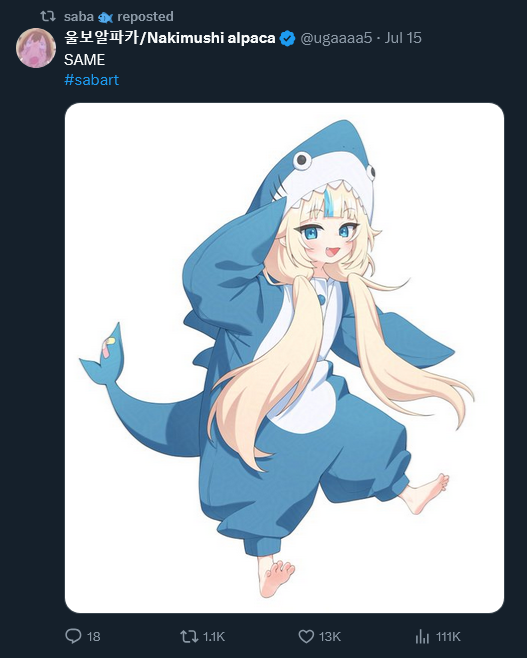The width and height of the screenshot is (527, 658).
Task: Click the 18 replies count
Action: (x=93, y=637)
